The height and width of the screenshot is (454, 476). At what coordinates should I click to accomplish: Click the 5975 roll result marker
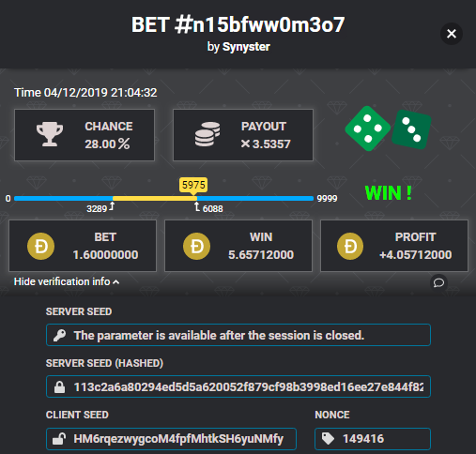[193, 185]
